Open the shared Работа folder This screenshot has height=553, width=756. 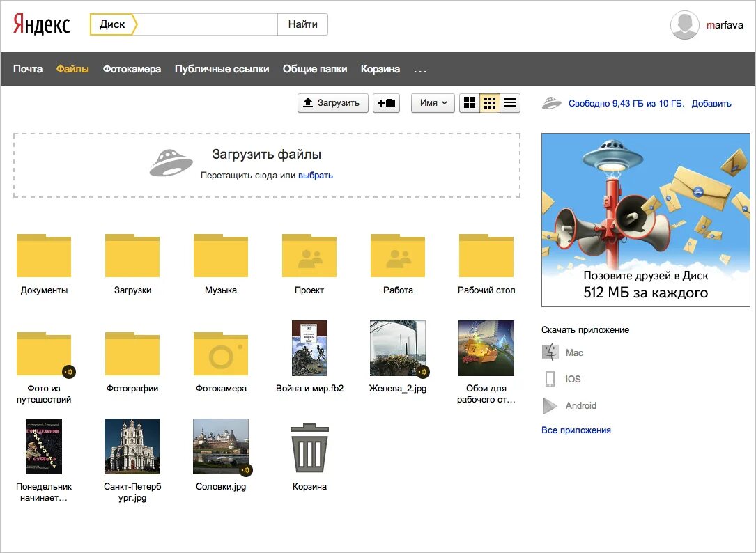pos(398,256)
